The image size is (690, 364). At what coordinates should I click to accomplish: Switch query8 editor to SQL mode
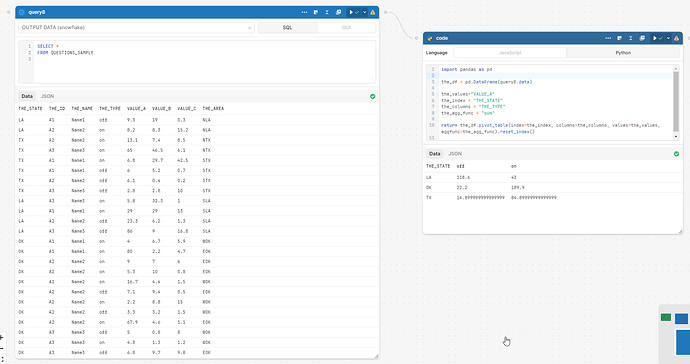287,28
